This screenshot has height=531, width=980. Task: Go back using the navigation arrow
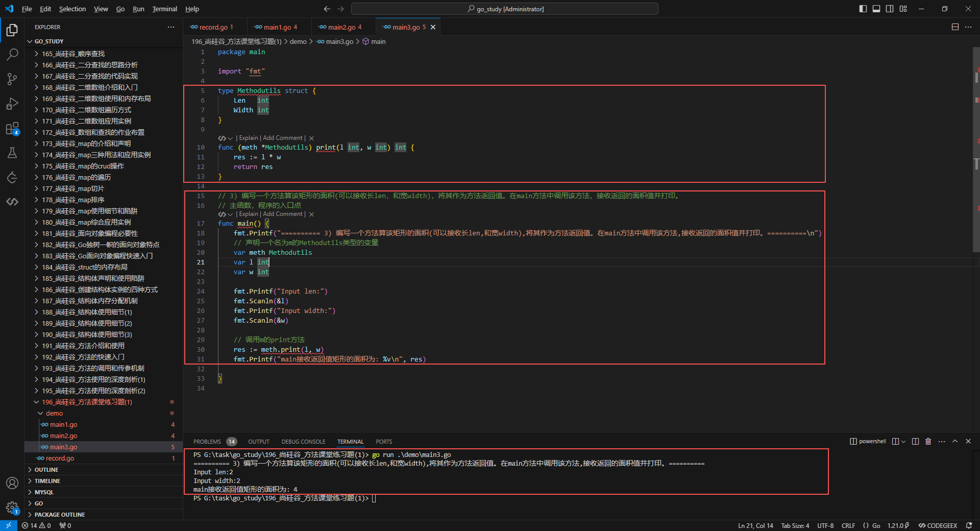[327, 9]
